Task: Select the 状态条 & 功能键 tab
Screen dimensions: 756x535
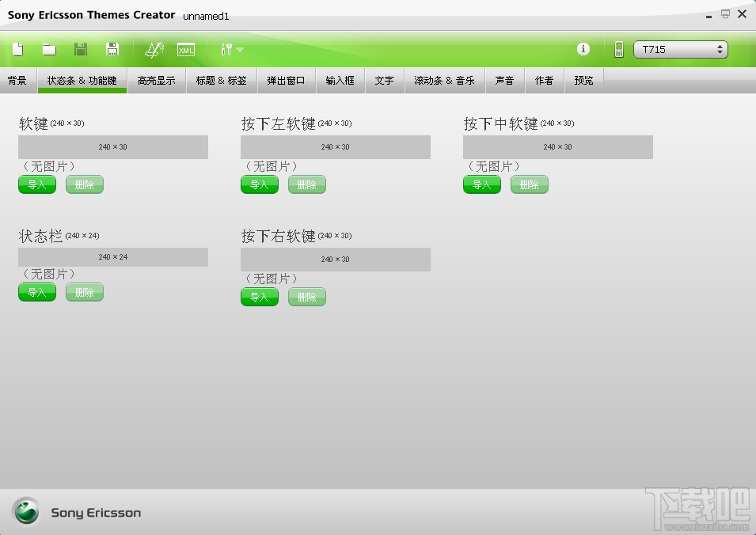Action: pos(82,81)
